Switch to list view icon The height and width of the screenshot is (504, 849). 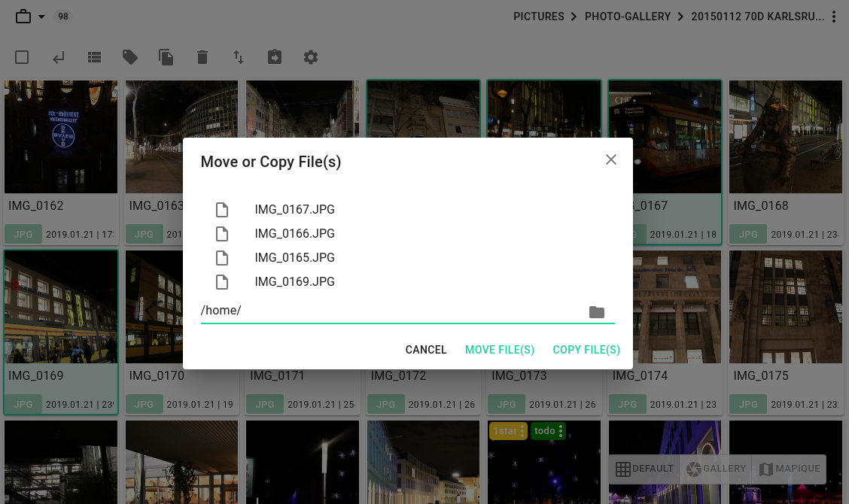tap(94, 57)
